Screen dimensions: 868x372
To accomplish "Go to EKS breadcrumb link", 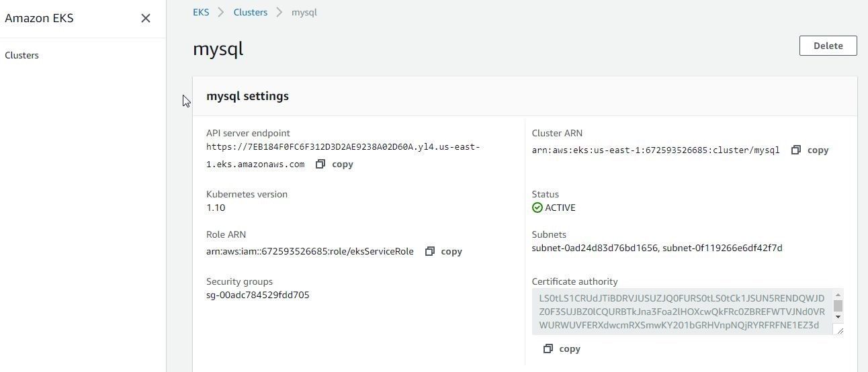I will pyautogui.click(x=201, y=12).
